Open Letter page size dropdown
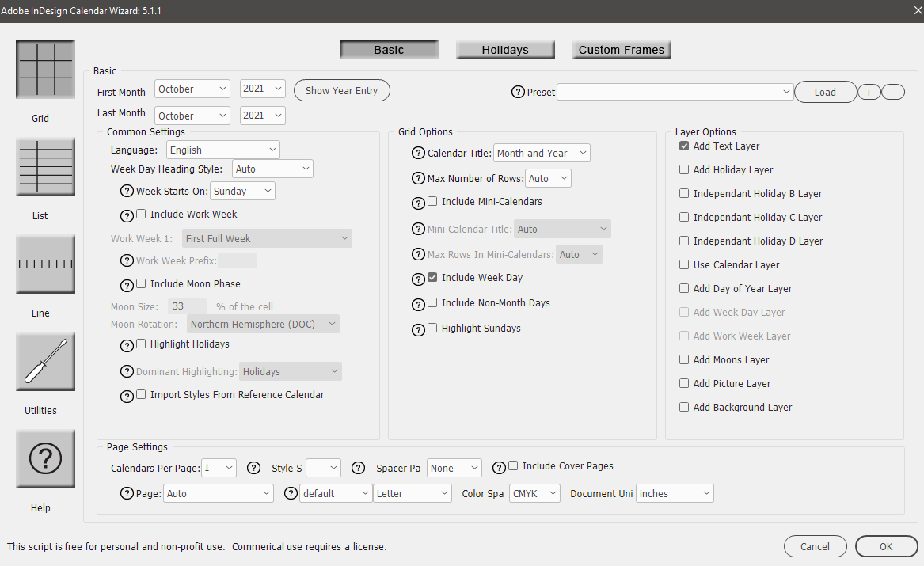This screenshot has height=566, width=924. click(413, 493)
